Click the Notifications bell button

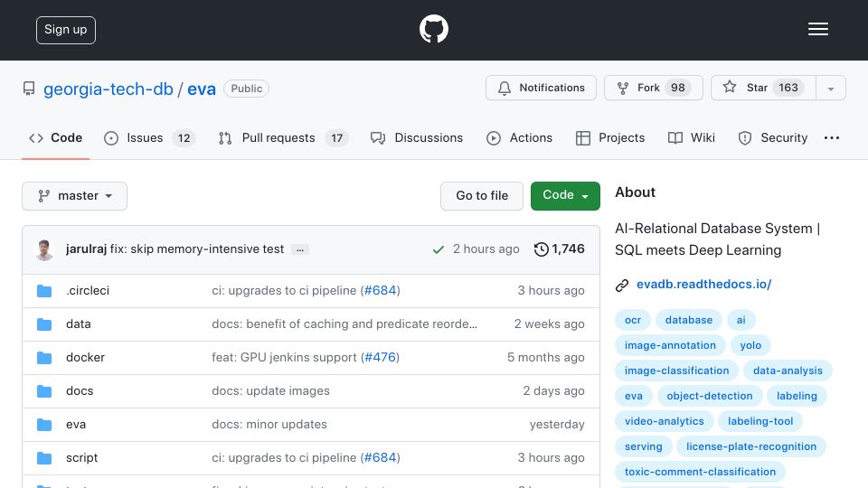pos(541,88)
